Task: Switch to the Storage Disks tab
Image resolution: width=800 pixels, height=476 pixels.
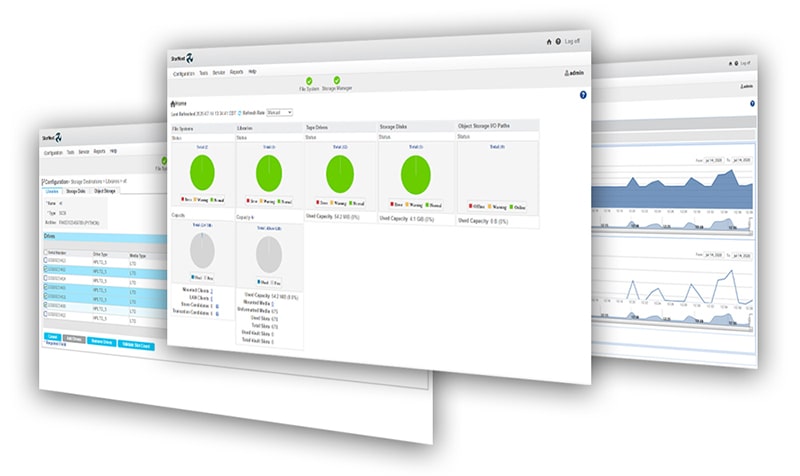Action: [x=78, y=190]
